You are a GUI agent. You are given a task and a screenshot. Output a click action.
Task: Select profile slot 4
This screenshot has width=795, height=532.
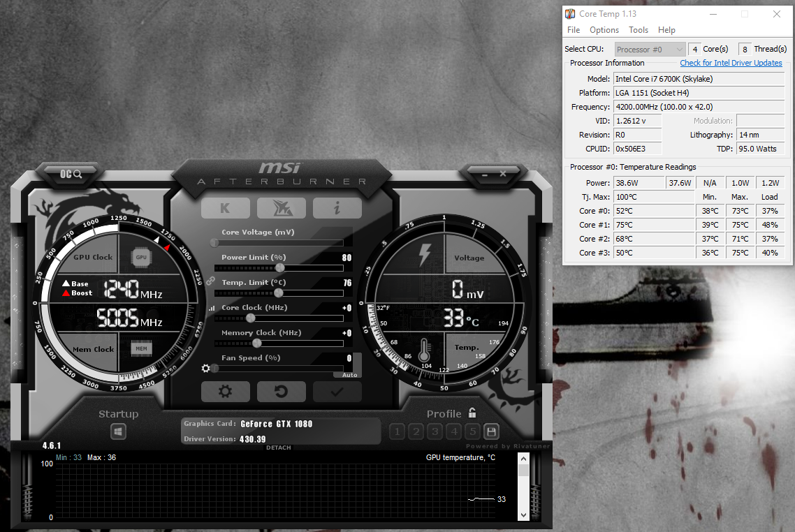[454, 431]
